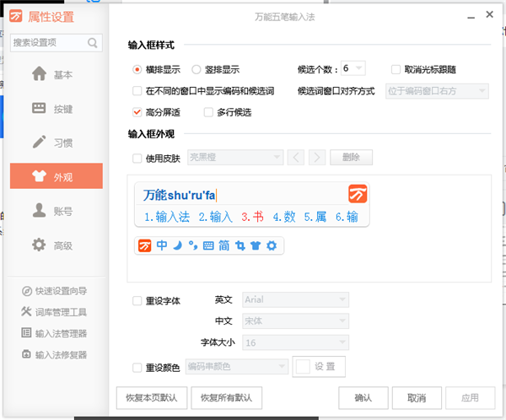Viewport: 506px width, 420px height.
Task: Click the crop screenshot icon on status bar
Action: 240,245
